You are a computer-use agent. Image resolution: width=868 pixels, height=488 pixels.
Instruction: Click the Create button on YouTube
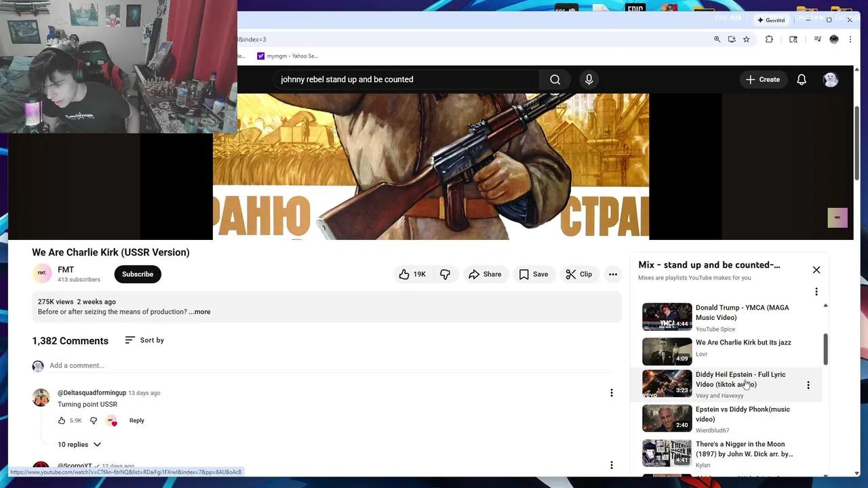coord(763,79)
